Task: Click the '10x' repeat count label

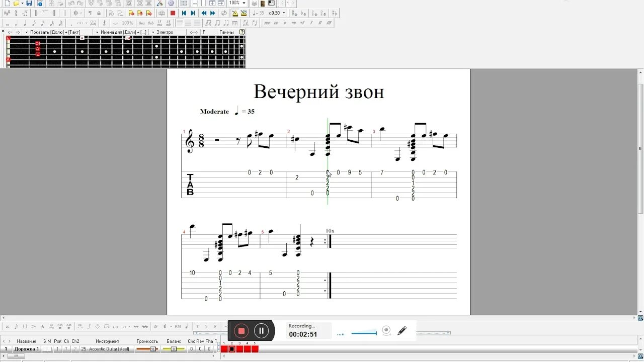Action: click(330, 231)
